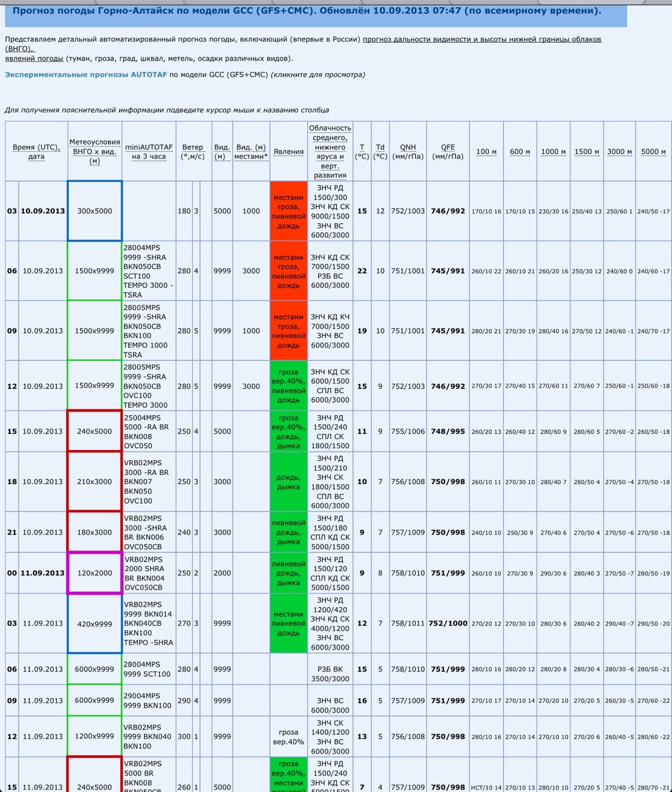Select the miniAUTOTAF на 3 часа header

tap(149, 152)
